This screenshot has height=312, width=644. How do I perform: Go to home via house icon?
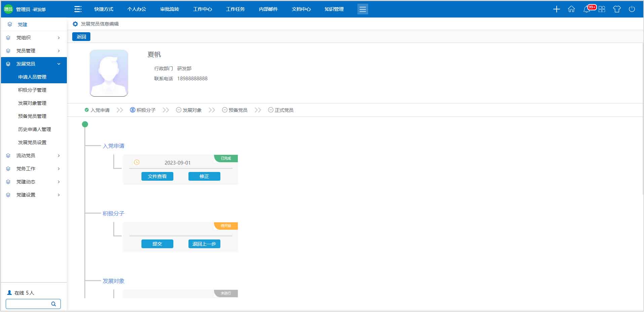tap(571, 9)
